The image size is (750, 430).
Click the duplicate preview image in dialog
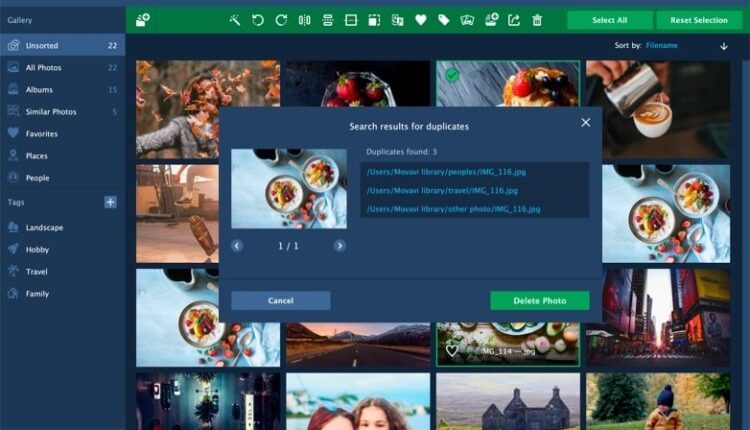click(289, 188)
